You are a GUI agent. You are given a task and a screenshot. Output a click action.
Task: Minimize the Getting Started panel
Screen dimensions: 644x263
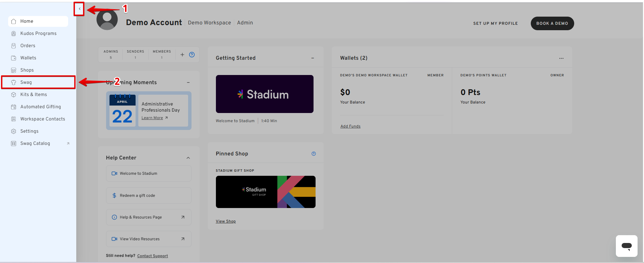(313, 58)
